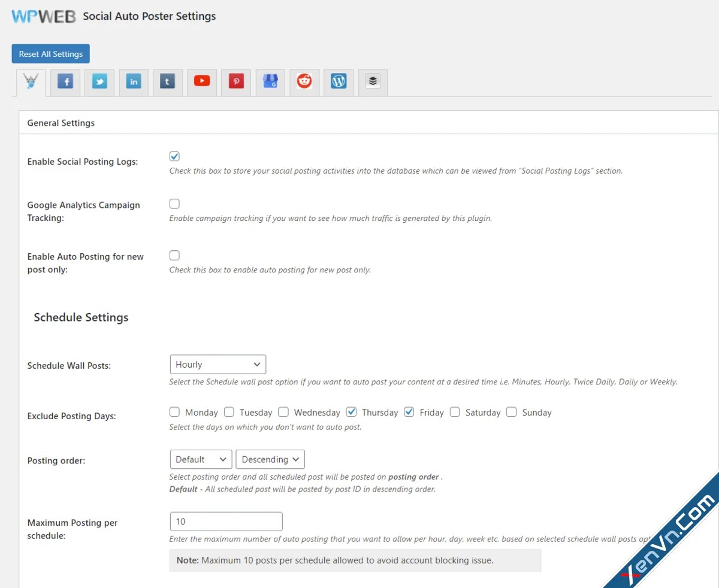Open LinkedIn auto poster settings via its icon
Viewport: 719px width, 588px height.
134,81
